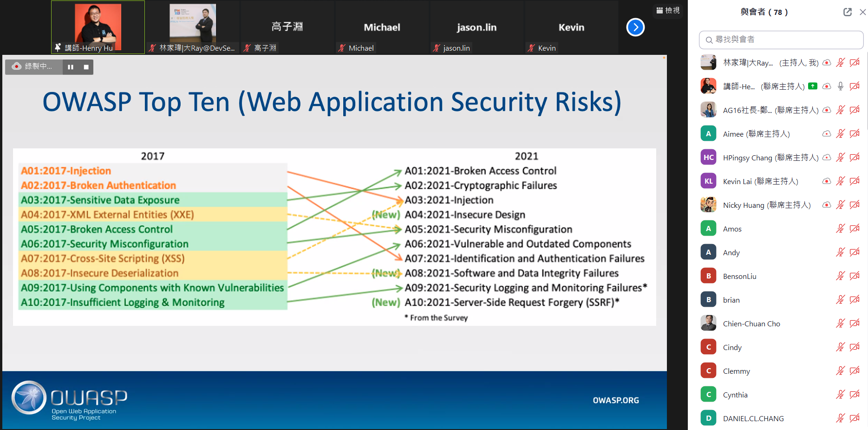Stop the recording
Screen dimensions: 868x430
point(86,67)
